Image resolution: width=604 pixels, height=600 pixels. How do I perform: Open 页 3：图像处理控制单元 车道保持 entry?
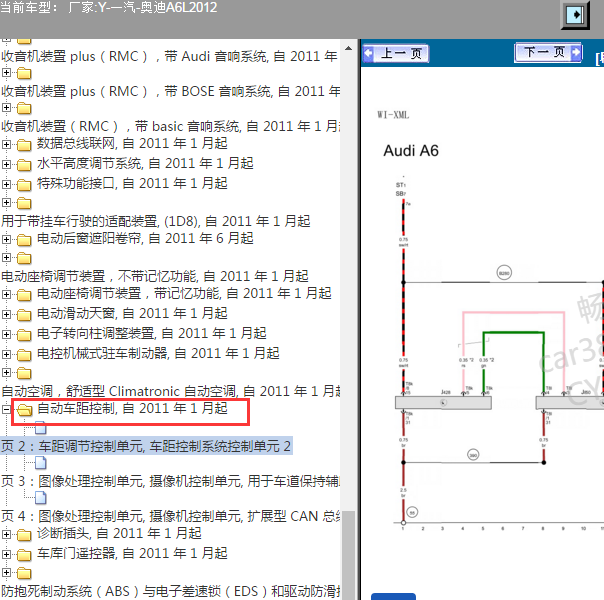pos(170,481)
